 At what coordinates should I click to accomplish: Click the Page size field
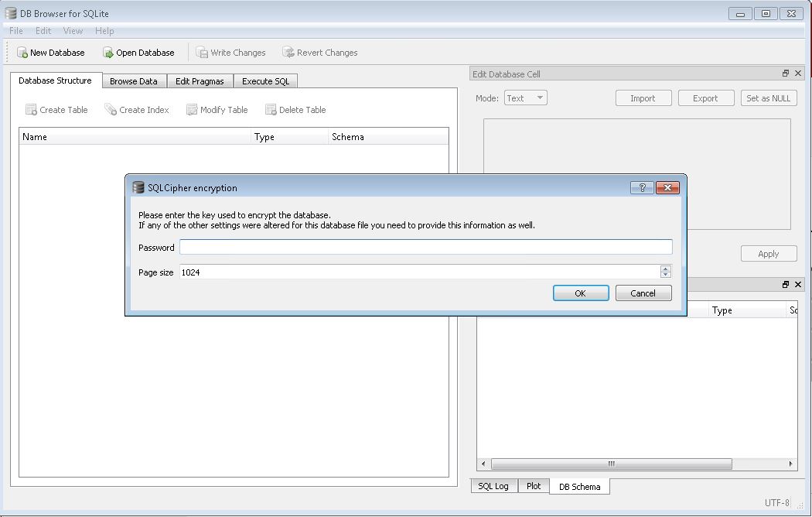pyautogui.click(x=419, y=272)
